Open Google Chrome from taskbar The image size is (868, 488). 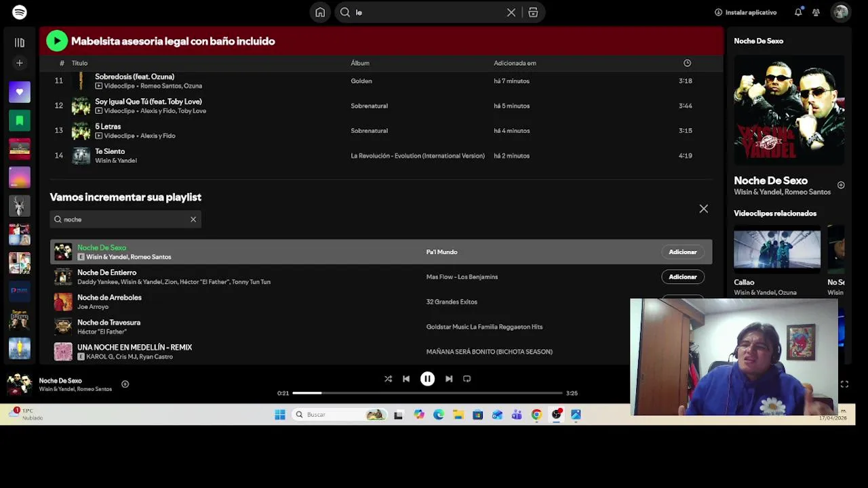[x=536, y=415]
